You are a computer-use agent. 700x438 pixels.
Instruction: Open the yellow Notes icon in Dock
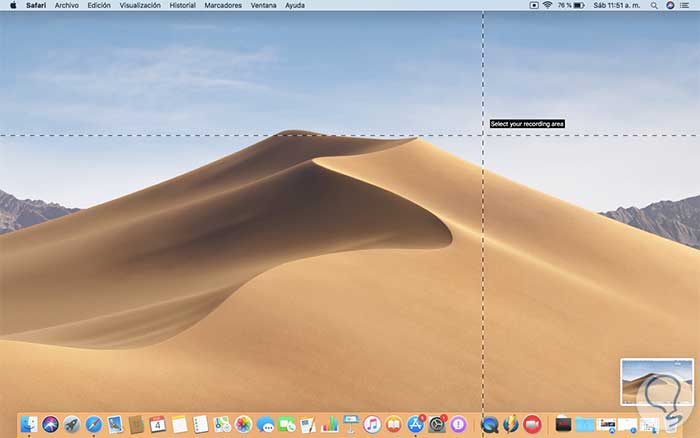click(179, 424)
